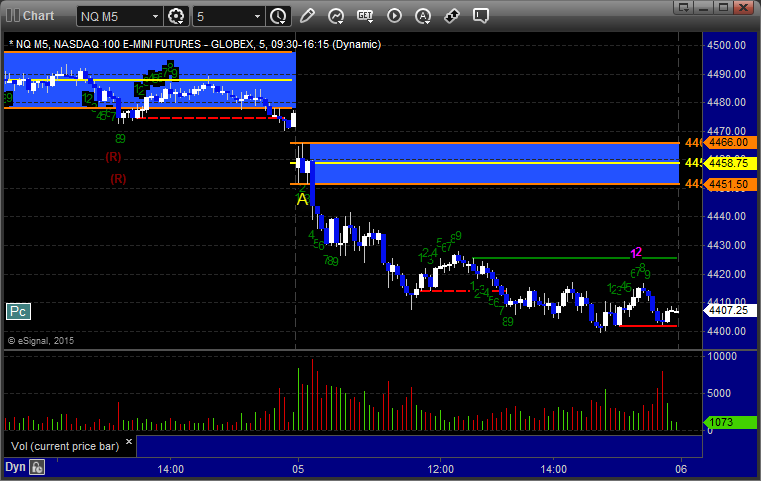Click the 1073 green volume value label
761x481 pixels.
[729, 422]
